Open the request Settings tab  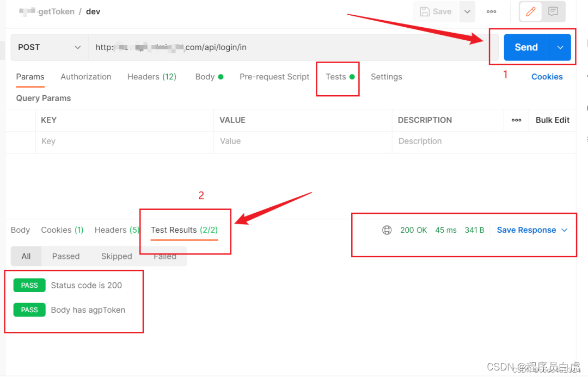point(386,77)
